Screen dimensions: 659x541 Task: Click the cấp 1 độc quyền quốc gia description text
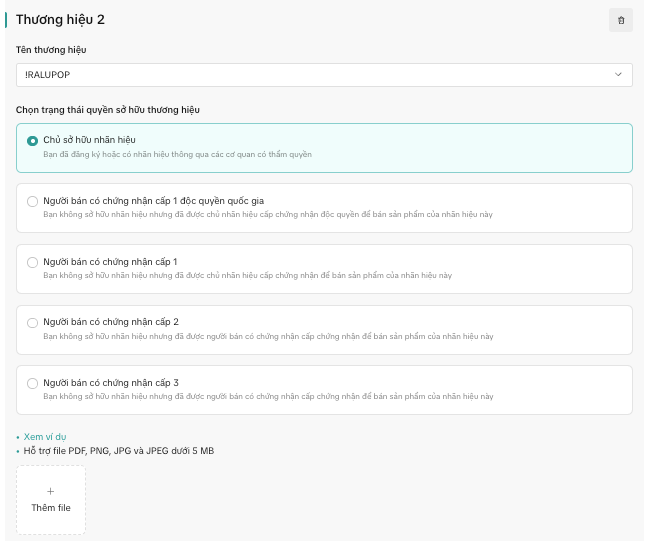pos(268,215)
